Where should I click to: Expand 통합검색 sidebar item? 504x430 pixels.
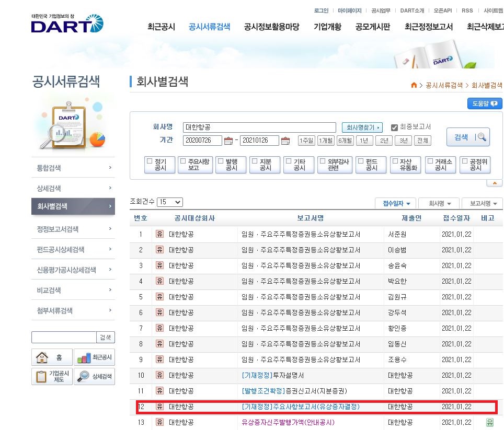point(73,168)
